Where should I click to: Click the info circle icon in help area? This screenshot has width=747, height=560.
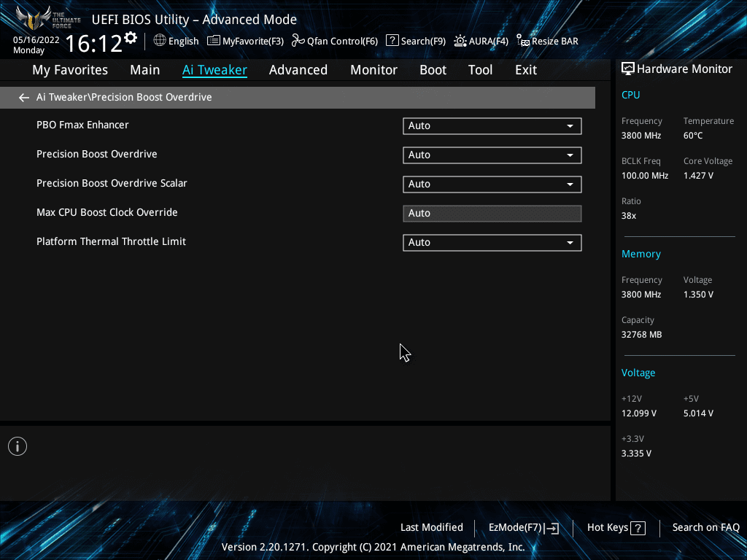click(x=18, y=447)
